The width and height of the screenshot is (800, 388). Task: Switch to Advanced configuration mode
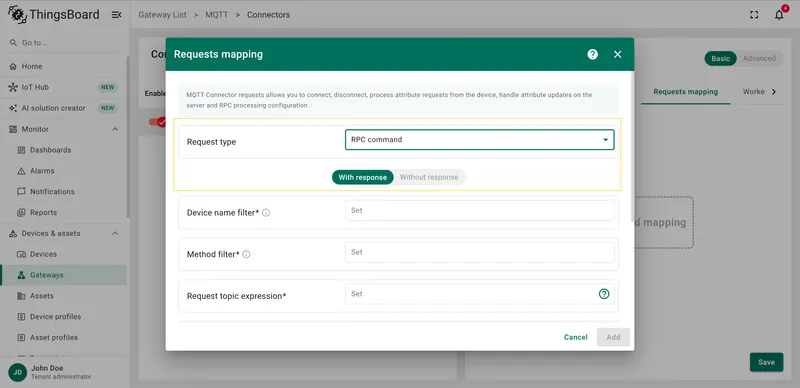click(759, 59)
